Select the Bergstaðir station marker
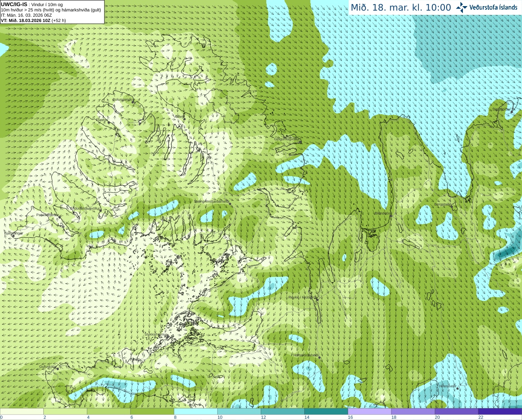Screen dimensions: 522x420 click(451, 206)
